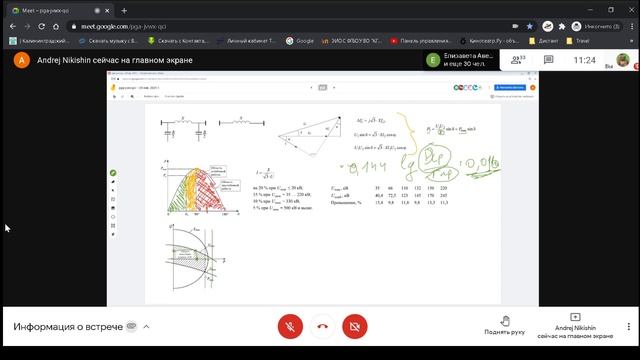Toggle the camera off button
Screen dimensions: 640x360
(x=355, y=327)
